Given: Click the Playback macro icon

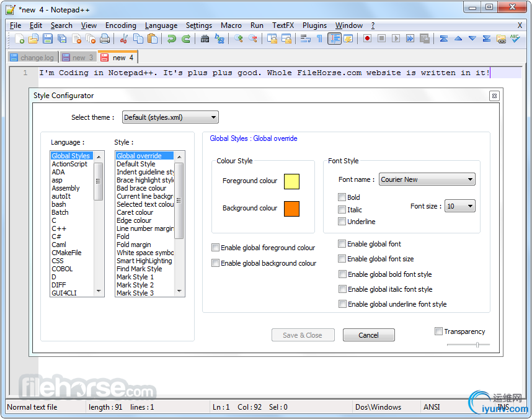Looking at the screenshot, I should click(x=396, y=38).
